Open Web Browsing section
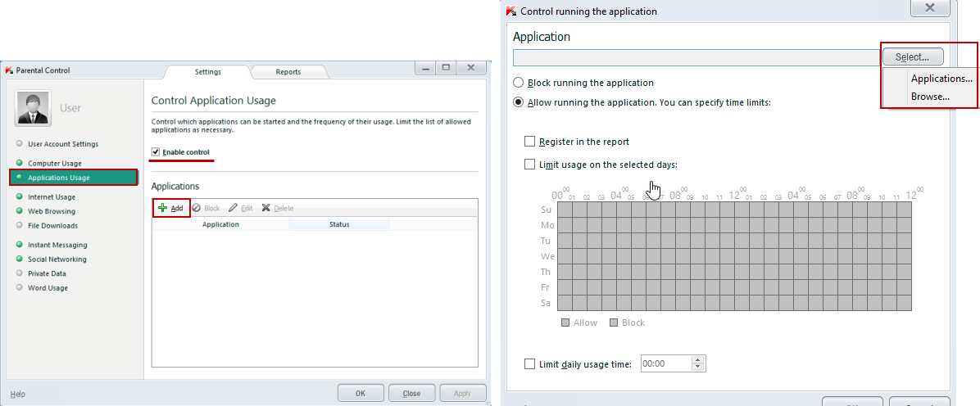Image resolution: width=980 pixels, height=406 pixels. click(x=52, y=211)
